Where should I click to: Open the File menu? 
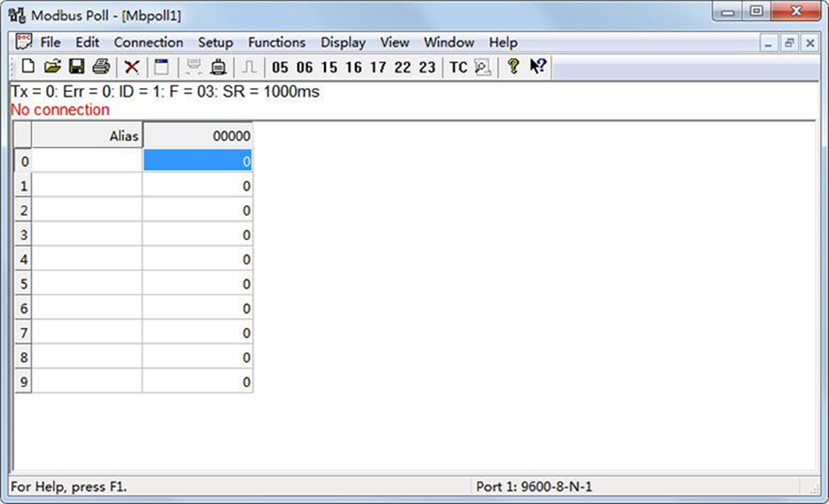point(50,43)
